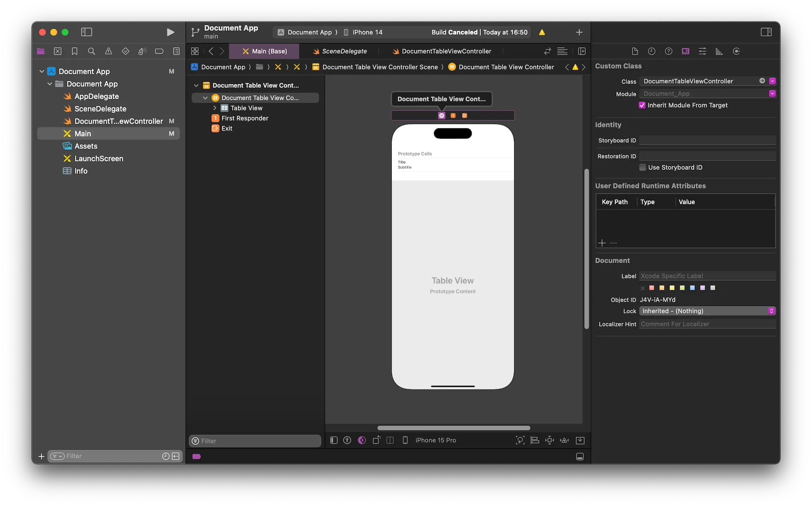This screenshot has height=506, width=812.
Task: Click the Embed In button
Action: [x=580, y=440]
